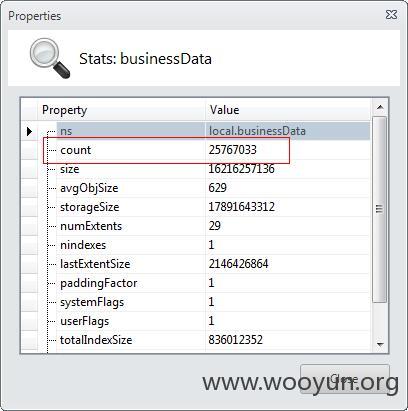Click the vertical scrollbar thumb
Image resolution: width=408 pixels, height=411 pixels.
[x=379, y=209]
